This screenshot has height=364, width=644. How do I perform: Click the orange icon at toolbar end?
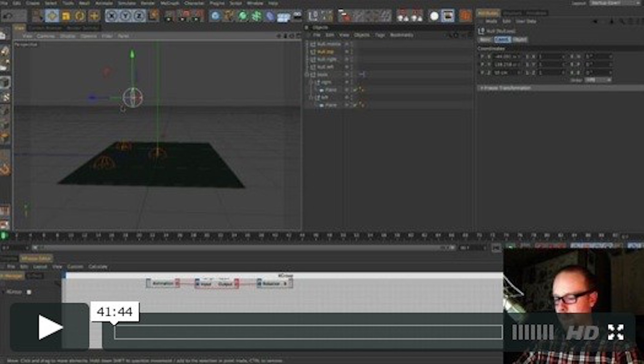[x=465, y=16]
